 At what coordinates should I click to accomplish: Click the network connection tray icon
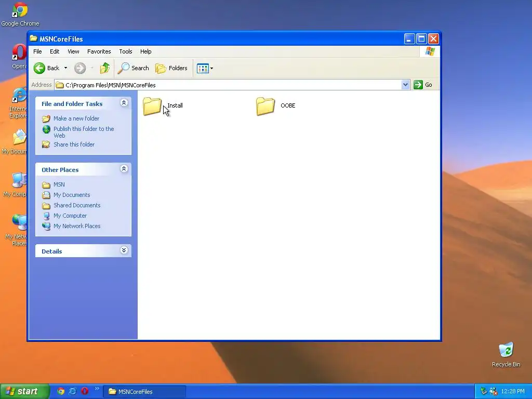coord(494,391)
